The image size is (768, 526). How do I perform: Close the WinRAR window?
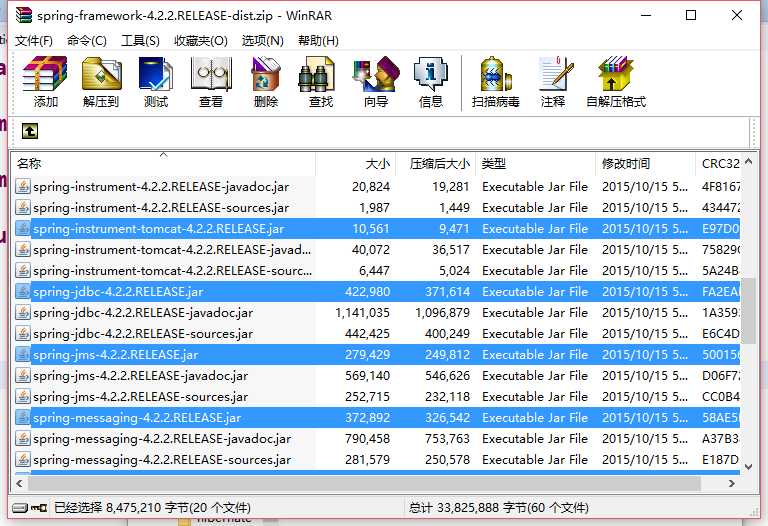click(x=737, y=15)
